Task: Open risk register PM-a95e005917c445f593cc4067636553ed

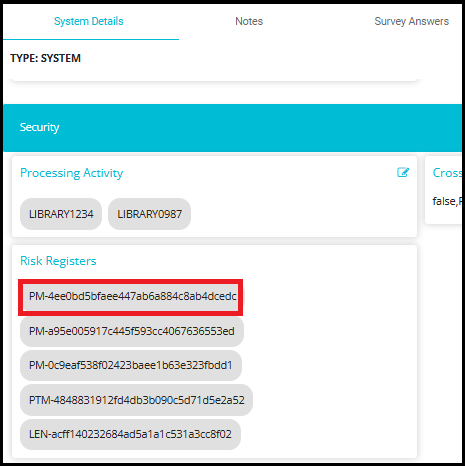Action: click(x=132, y=331)
